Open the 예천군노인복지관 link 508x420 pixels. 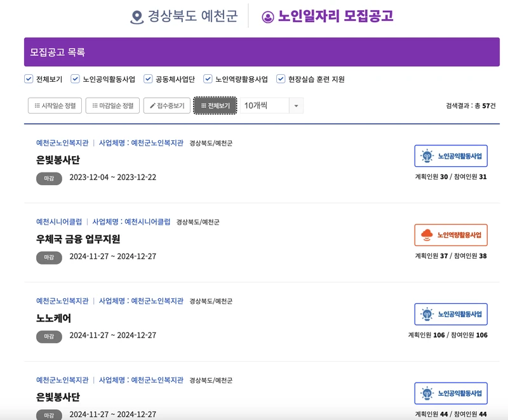point(57,143)
